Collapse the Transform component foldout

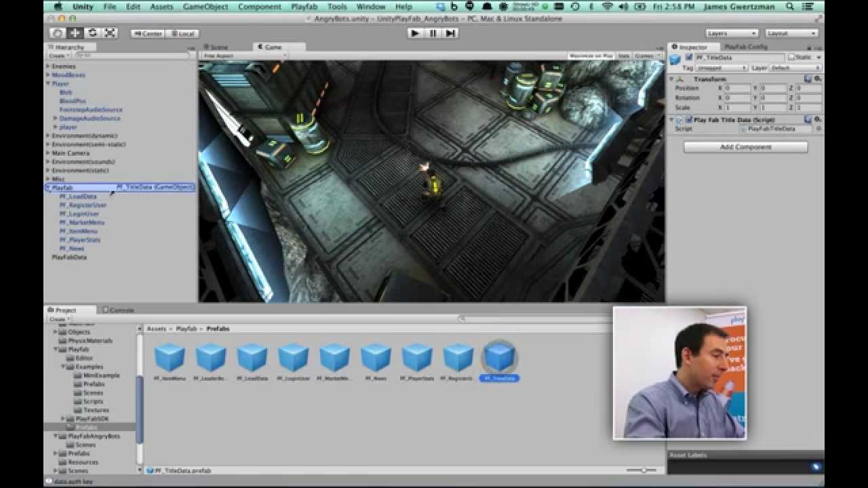(672, 79)
